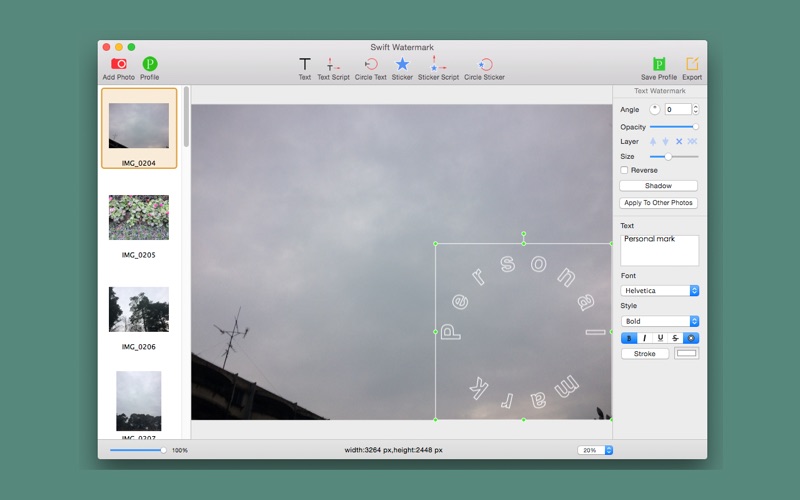The image size is (800, 500).
Task: Open the Helvetica font dropdown
Action: click(x=660, y=290)
